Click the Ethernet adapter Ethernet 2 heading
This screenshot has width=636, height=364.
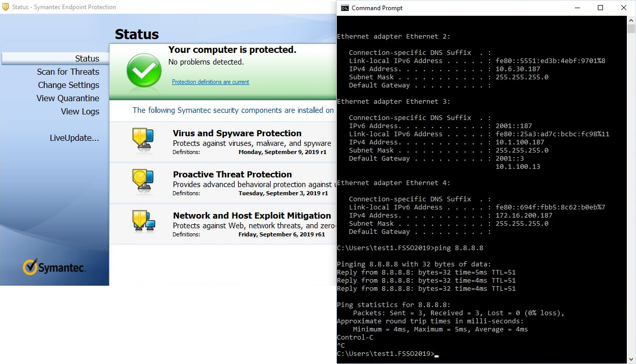394,37
